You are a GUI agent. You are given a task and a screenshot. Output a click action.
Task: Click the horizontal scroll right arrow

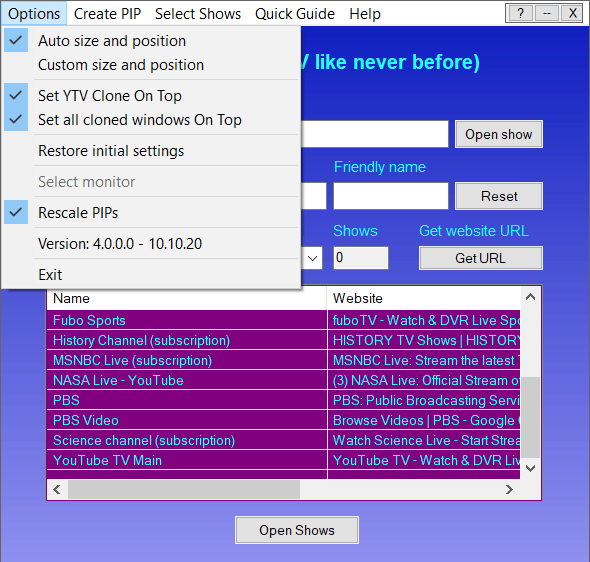click(x=509, y=489)
